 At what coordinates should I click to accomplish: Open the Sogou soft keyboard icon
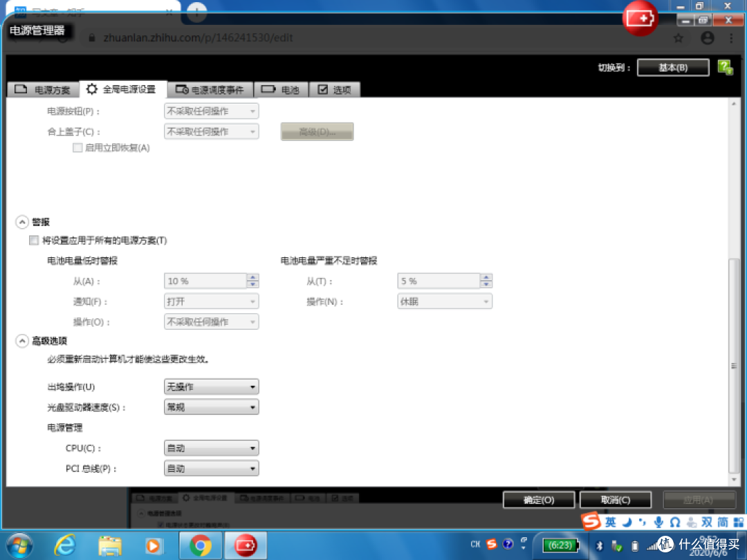pyautogui.click(x=674, y=523)
